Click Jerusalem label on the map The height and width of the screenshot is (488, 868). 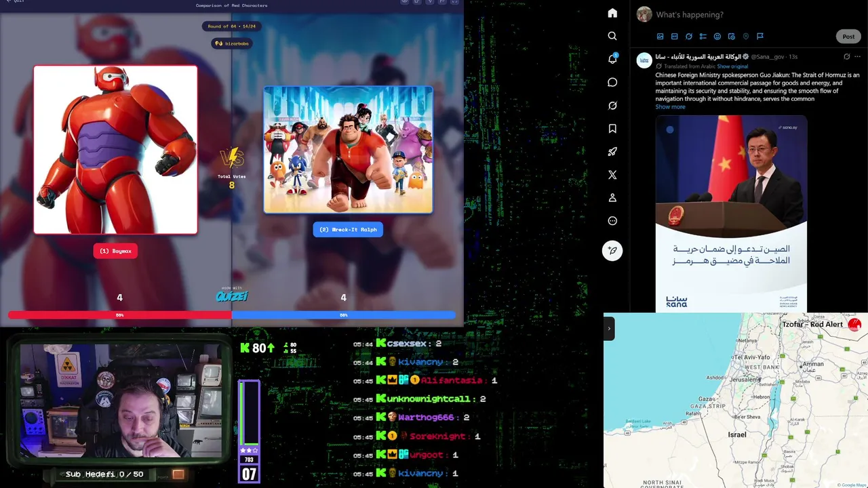click(x=744, y=380)
